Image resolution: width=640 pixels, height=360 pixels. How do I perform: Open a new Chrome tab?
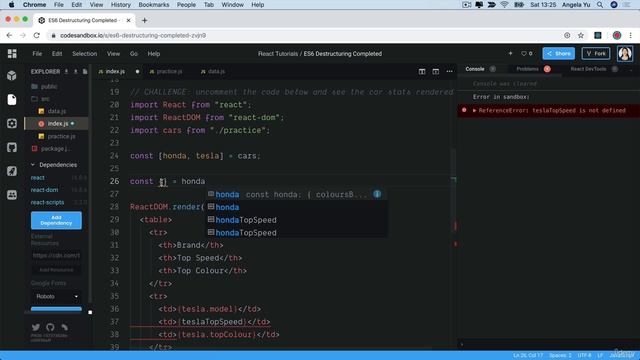144,20
